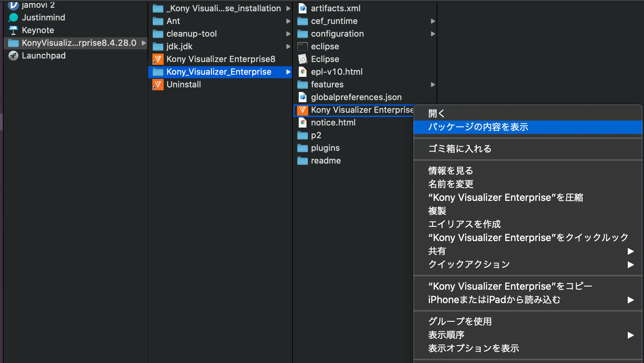Expand the _Kony Visuali...se_installation arrow

[x=288, y=8]
